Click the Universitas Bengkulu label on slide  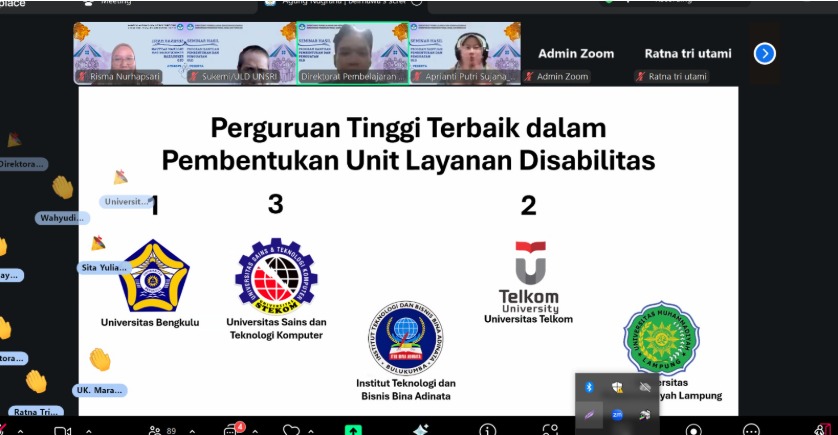coord(150,323)
